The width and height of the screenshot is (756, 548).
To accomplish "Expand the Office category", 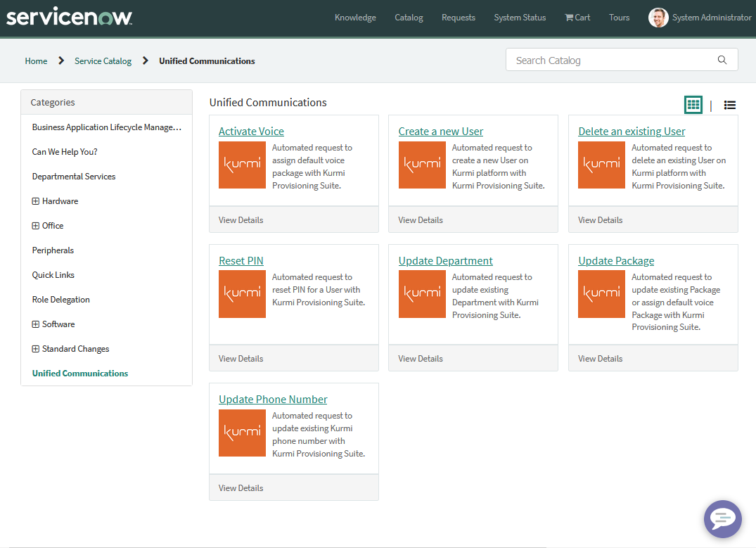I will tap(35, 226).
